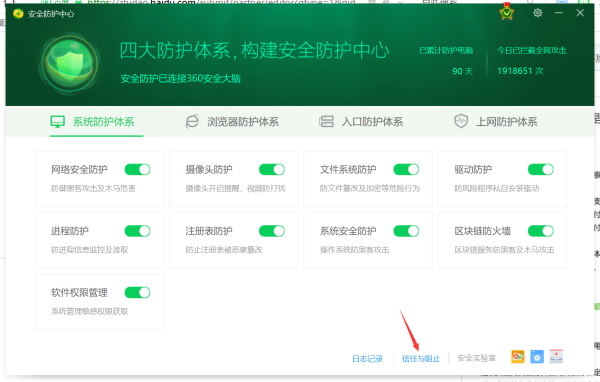
Task: Click the 操作系统防黑客攻击 description
Action: click(x=354, y=250)
